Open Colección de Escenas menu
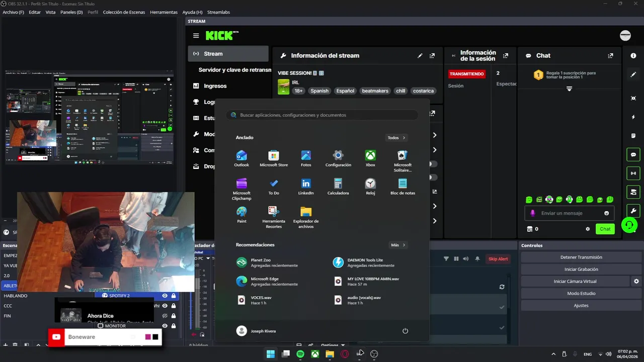Viewport: 644px width, 362px height. (124, 12)
